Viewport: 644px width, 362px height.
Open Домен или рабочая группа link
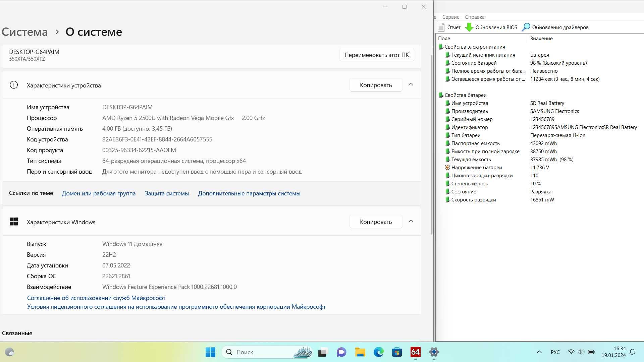click(x=99, y=193)
